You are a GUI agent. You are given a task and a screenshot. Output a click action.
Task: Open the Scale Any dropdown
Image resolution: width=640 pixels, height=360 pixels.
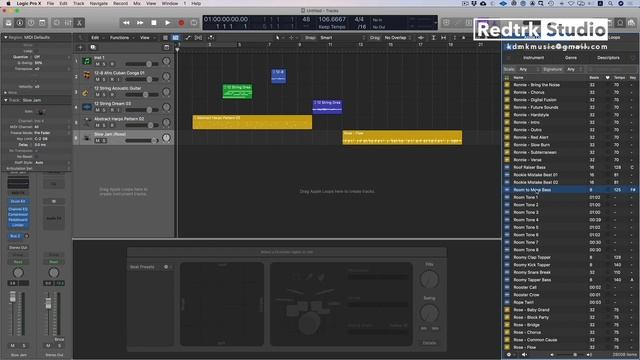528,69
